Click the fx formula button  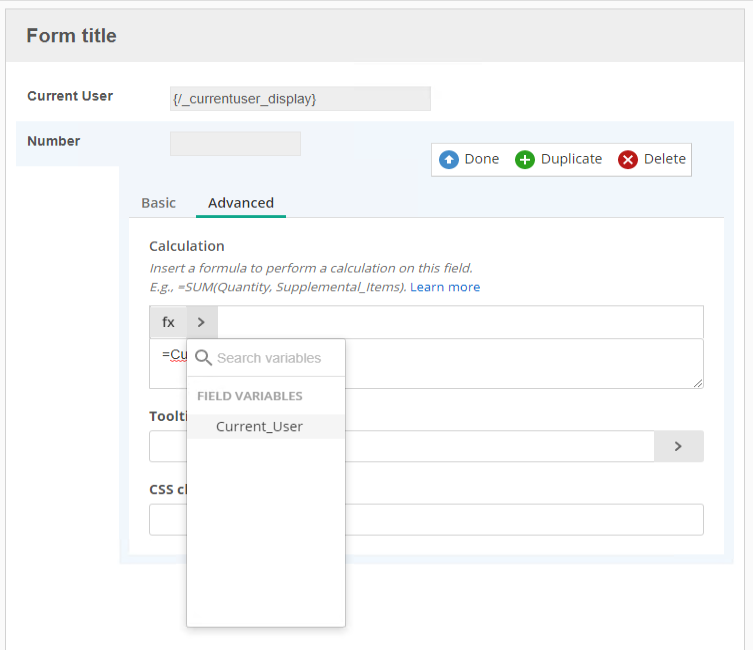pyautogui.click(x=168, y=322)
